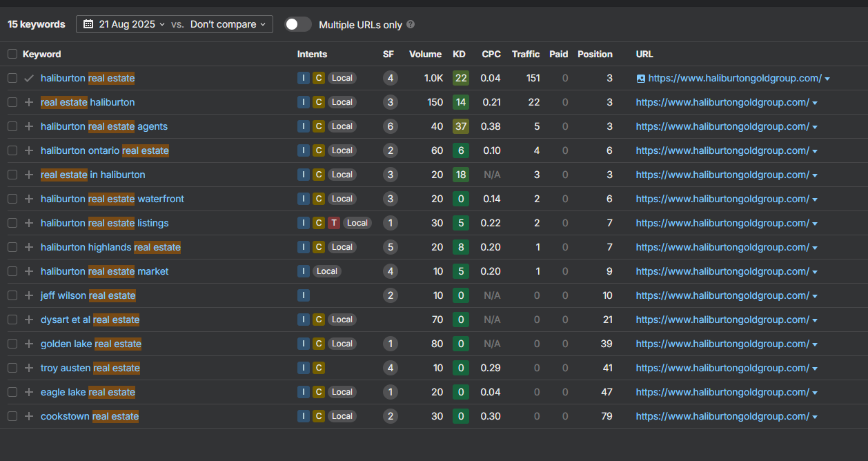868x461 pixels.
Task: Check the box for haliburton ontario real estate
Action: click(x=12, y=150)
